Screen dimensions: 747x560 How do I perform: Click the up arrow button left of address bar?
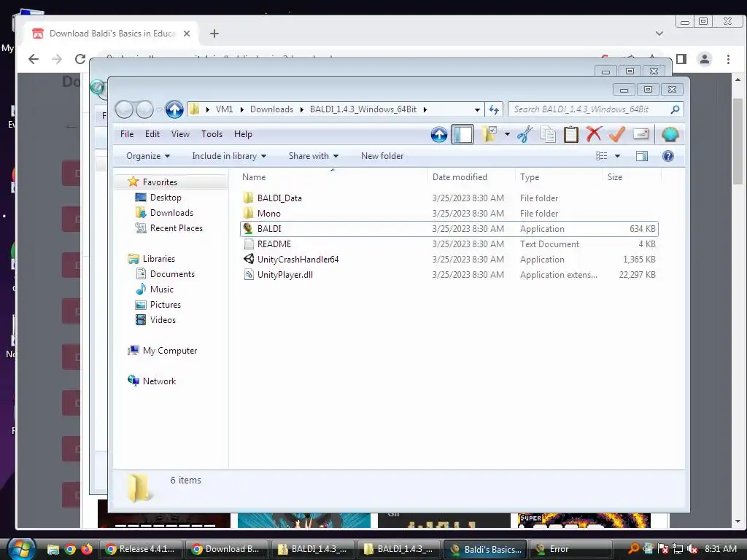[174, 109]
